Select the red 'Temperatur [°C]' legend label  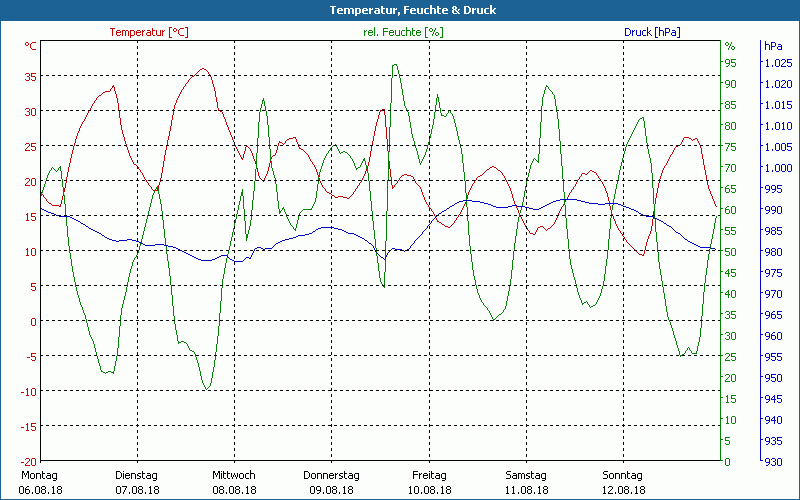pos(149,32)
